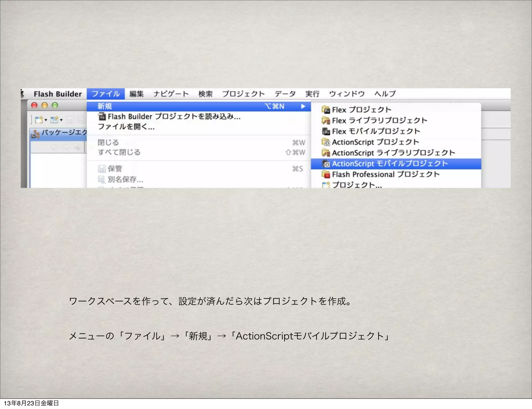Click the forward arrow in package explorer
Viewport: 532px width, 409px height.
coord(66,147)
